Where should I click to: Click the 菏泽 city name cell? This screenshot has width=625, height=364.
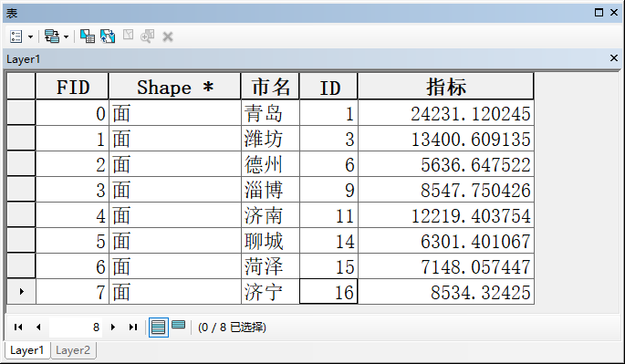(270, 265)
